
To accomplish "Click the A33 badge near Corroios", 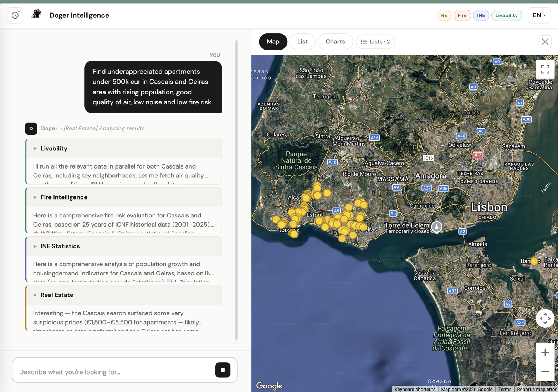I will (x=452, y=291).
